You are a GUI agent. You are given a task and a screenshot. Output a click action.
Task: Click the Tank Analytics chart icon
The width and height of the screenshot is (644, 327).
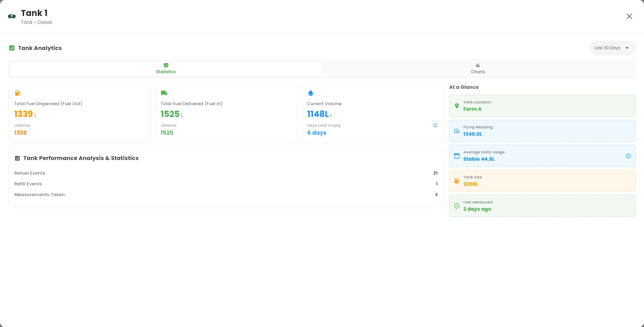(x=12, y=48)
